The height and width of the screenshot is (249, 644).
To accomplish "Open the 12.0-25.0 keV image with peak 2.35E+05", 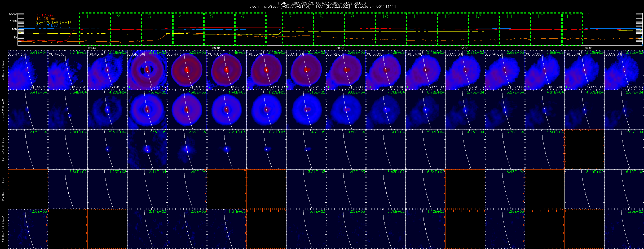I will (x=147, y=149).
